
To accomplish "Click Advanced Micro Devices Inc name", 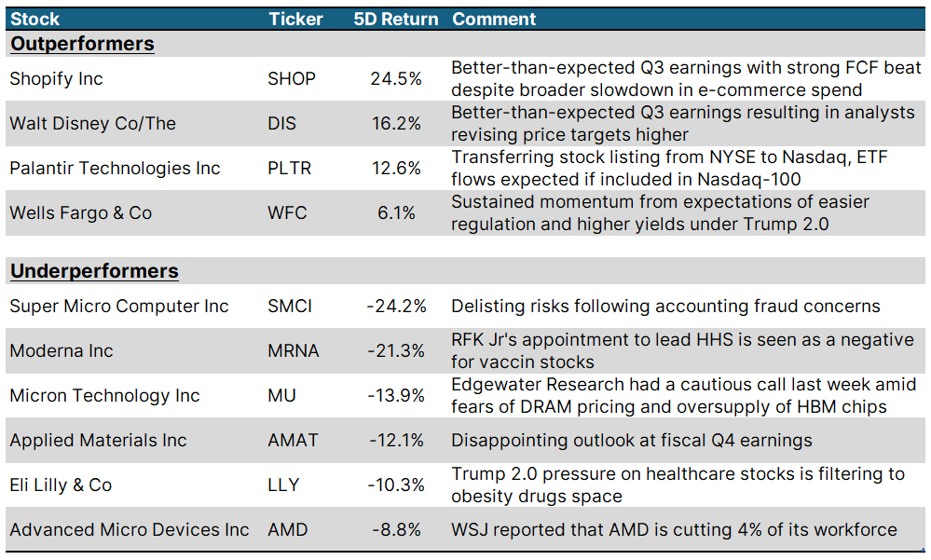I will pos(130,530).
